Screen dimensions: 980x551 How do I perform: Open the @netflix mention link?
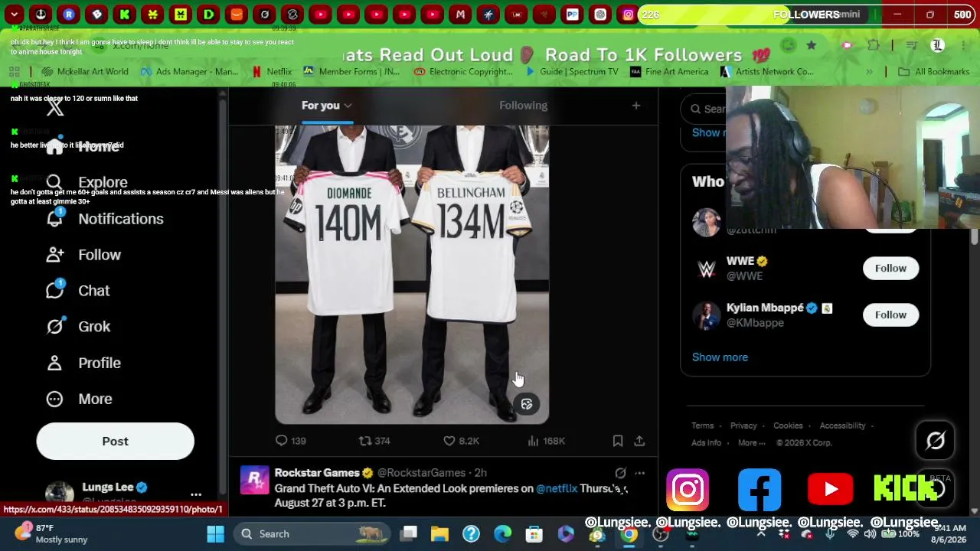[557, 488]
